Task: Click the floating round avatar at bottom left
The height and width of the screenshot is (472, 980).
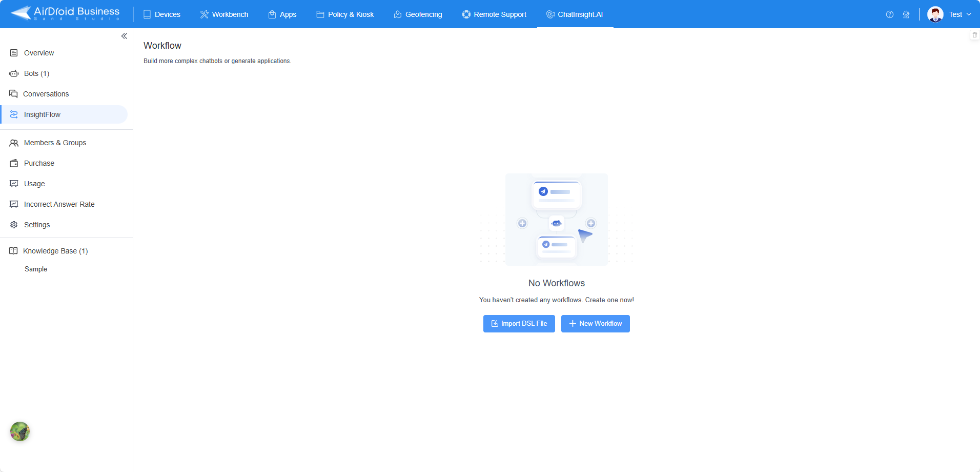Action: [x=20, y=431]
